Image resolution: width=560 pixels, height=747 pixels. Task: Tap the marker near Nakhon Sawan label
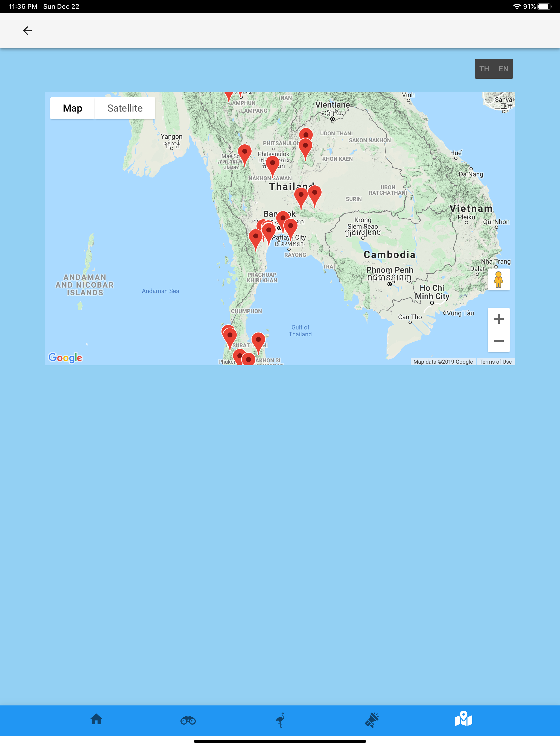click(272, 164)
